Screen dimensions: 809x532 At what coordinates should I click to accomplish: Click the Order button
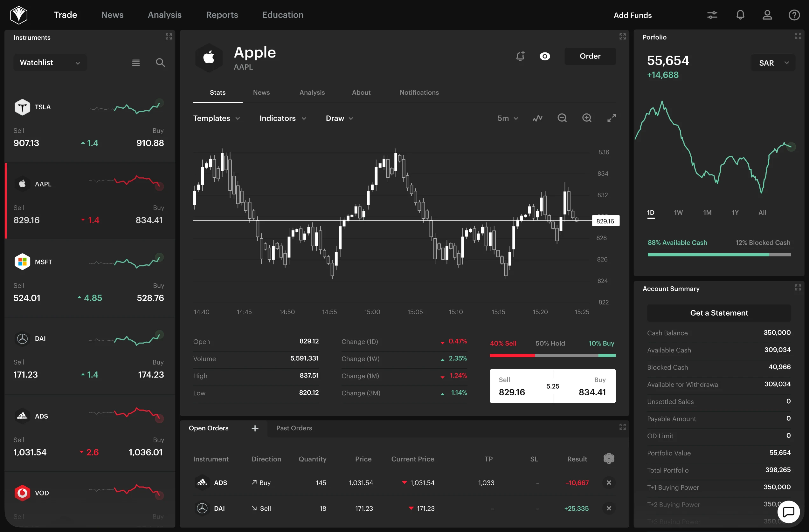[x=590, y=56]
